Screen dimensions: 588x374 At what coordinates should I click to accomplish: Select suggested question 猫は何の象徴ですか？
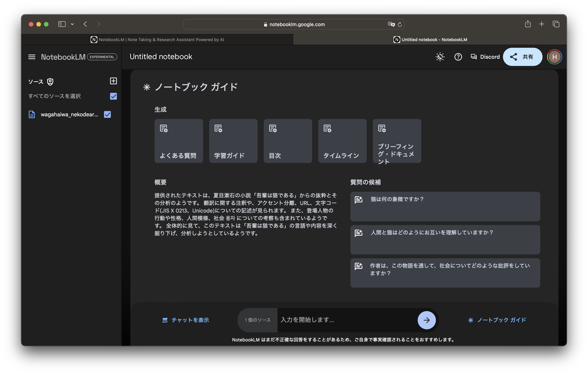point(445,207)
